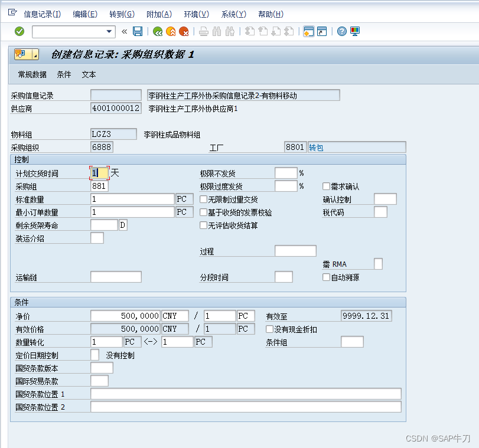Open the command field dropdown arrow
This screenshot has width=479, height=448.
109,31
